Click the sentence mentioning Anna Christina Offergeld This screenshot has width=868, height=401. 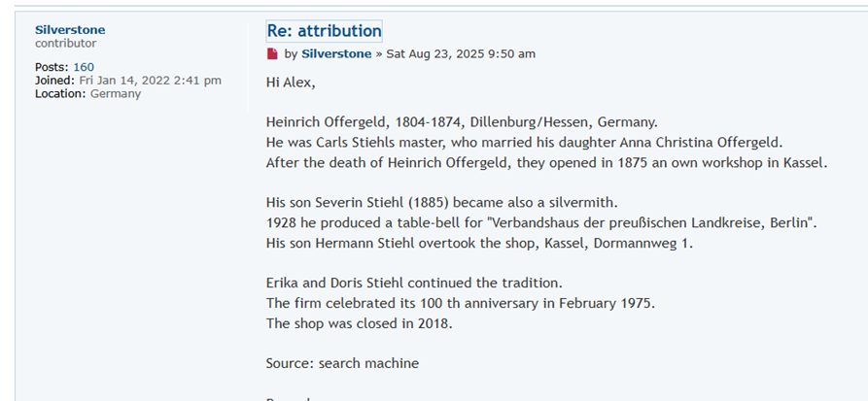(x=525, y=143)
